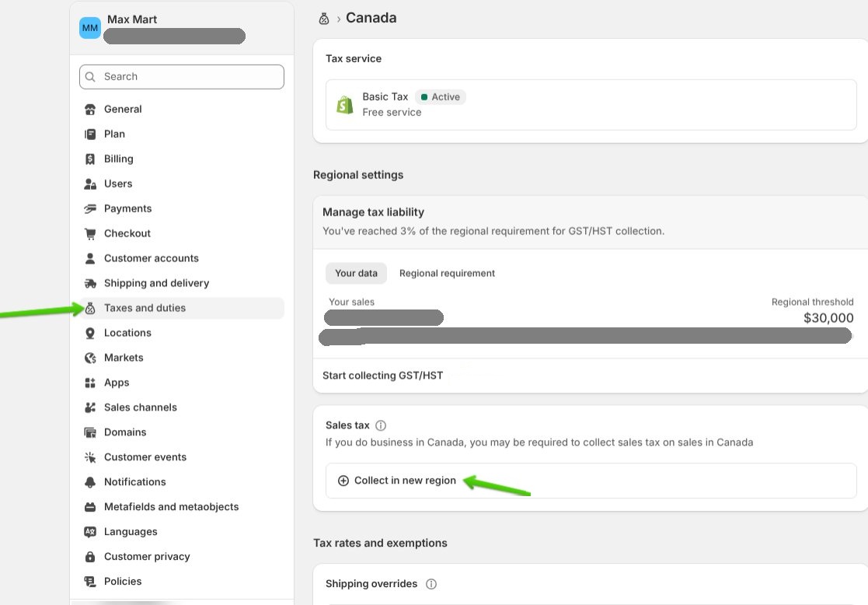Click the Shipping and delivery truck icon
The height and width of the screenshot is (605, 868).
tap(90, 284)
